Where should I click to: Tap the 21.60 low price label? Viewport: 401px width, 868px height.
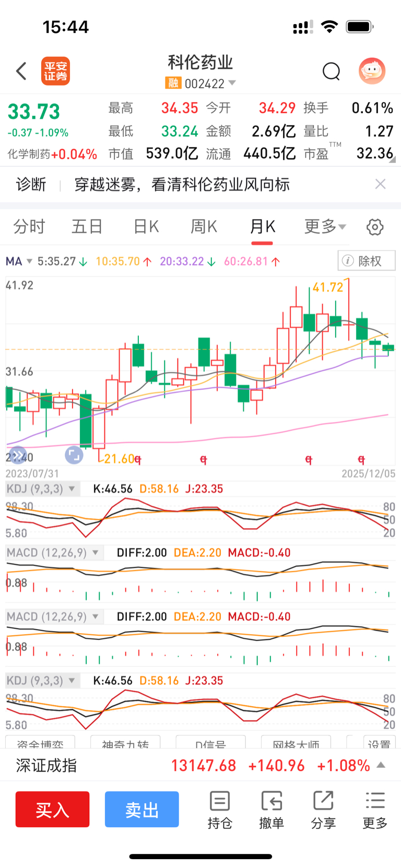pyautogui.click(x=119, y=459)
